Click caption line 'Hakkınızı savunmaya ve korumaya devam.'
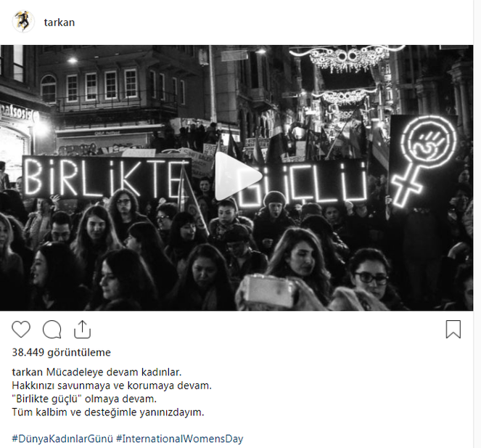Viewport: 481px width, 448px height. pos(112,386)
